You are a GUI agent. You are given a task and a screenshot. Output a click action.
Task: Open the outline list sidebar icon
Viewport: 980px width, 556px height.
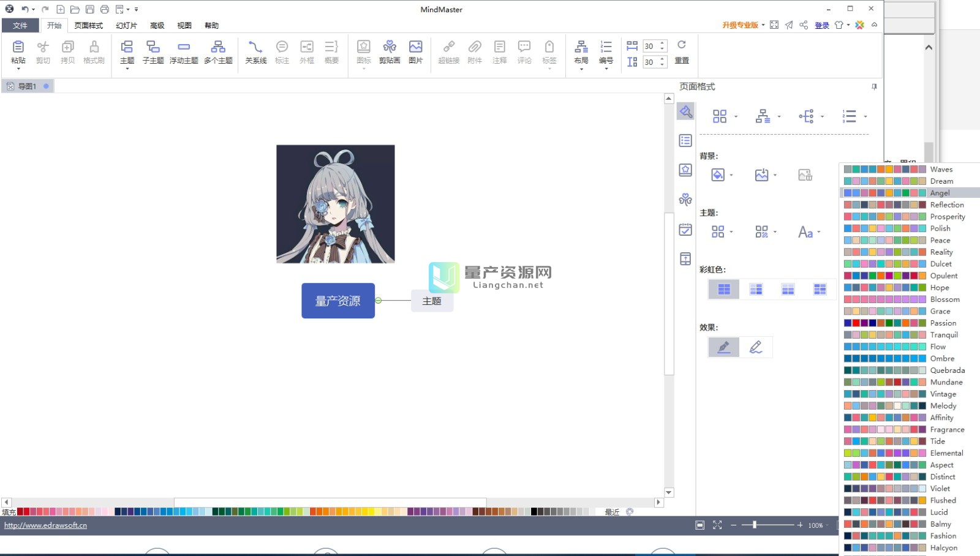click(685, 141)
